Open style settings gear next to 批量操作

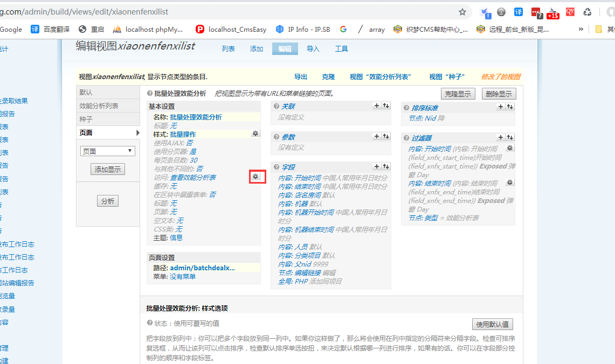coord(255,134)
